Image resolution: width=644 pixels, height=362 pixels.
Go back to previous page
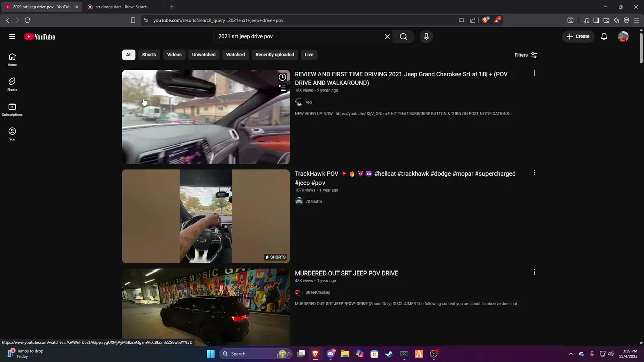tap(7, 20)
